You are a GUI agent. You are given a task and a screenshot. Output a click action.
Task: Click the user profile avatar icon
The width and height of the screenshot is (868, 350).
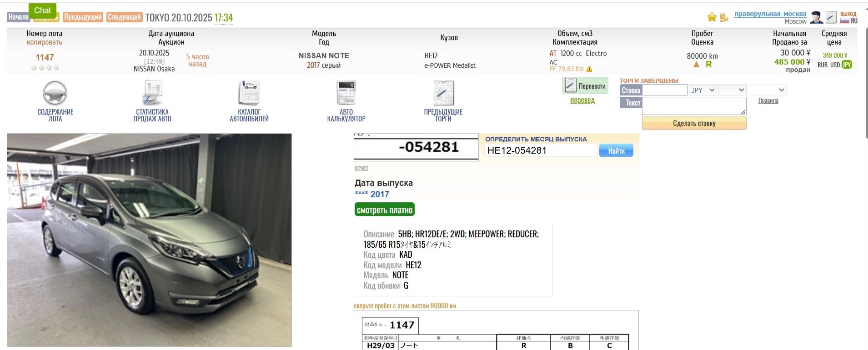[817, 17]
